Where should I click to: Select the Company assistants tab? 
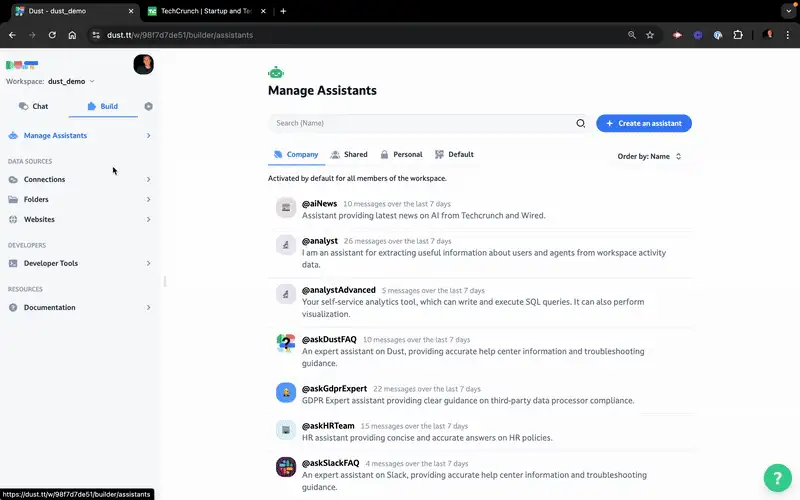point(296,154)
